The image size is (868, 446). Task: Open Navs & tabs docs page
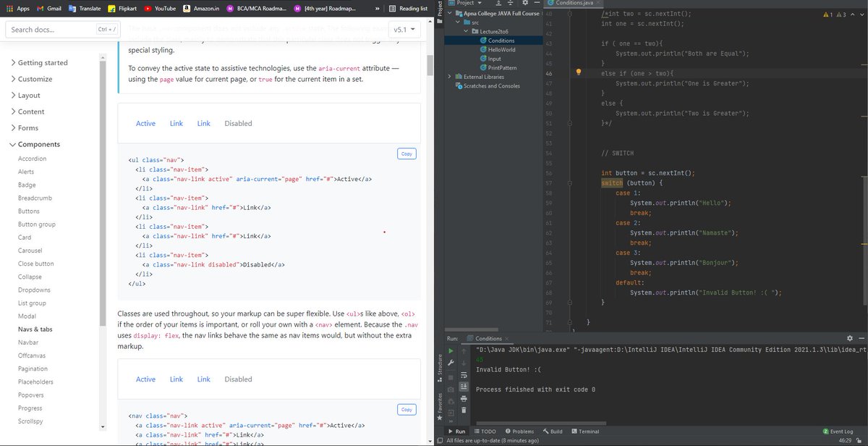click(x=35, y=329)
